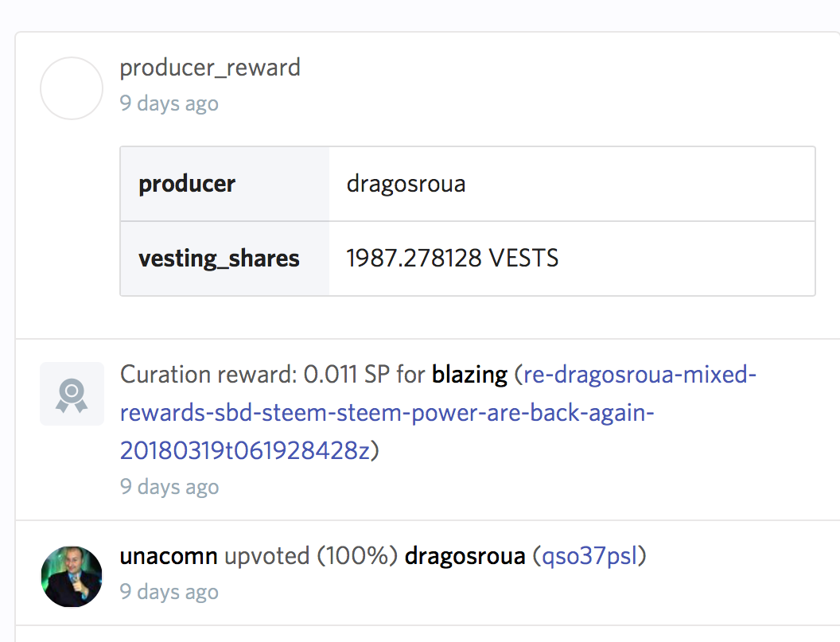Open the qso37psl post link
Image resolution: width=840 pixels, height=642 pixels.
pos(589,556)
